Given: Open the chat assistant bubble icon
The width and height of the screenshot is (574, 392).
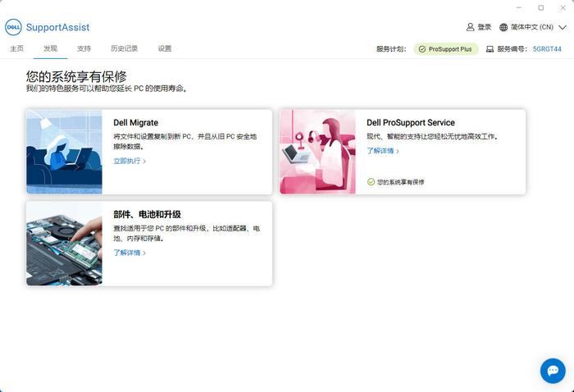Looking at the screenshot, I should click(x=553, y=371).
